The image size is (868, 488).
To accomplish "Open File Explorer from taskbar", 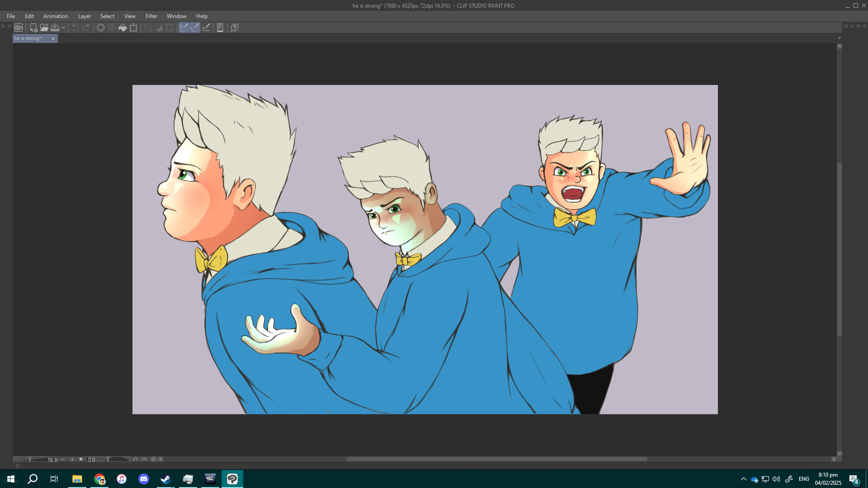I will 77,479.
